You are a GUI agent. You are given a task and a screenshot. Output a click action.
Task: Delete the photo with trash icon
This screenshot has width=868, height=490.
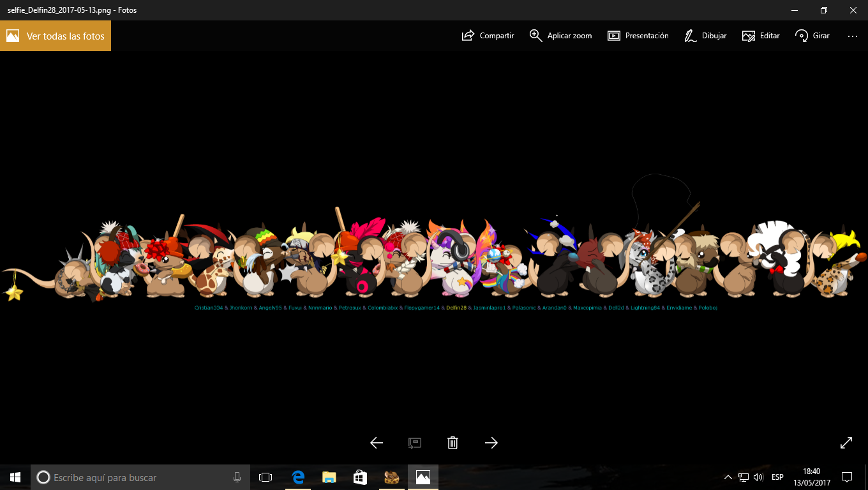pyautogui.click(x=453, y=443)
